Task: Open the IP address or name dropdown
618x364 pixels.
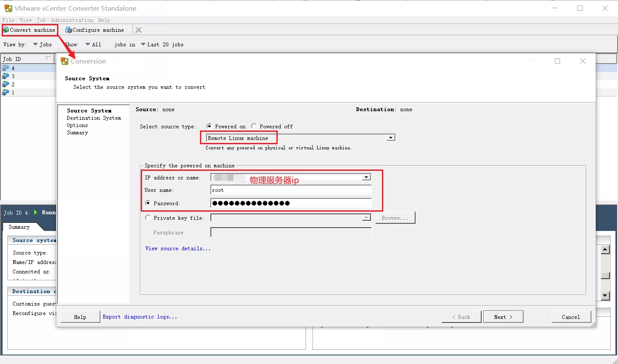Action: point(366,177)
